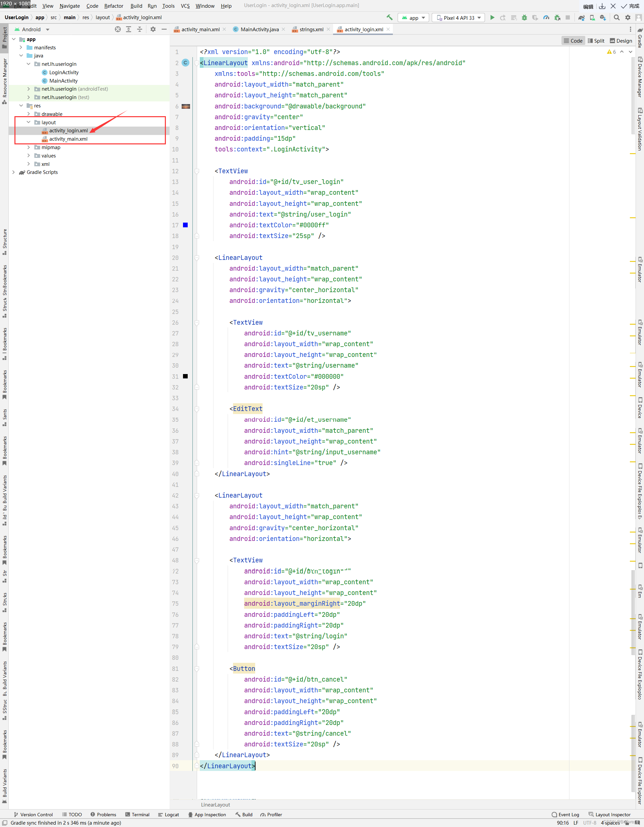Switch editor to Split view mode
The height and width of the screenshot is (827, 644).
[x=596, y=41]
